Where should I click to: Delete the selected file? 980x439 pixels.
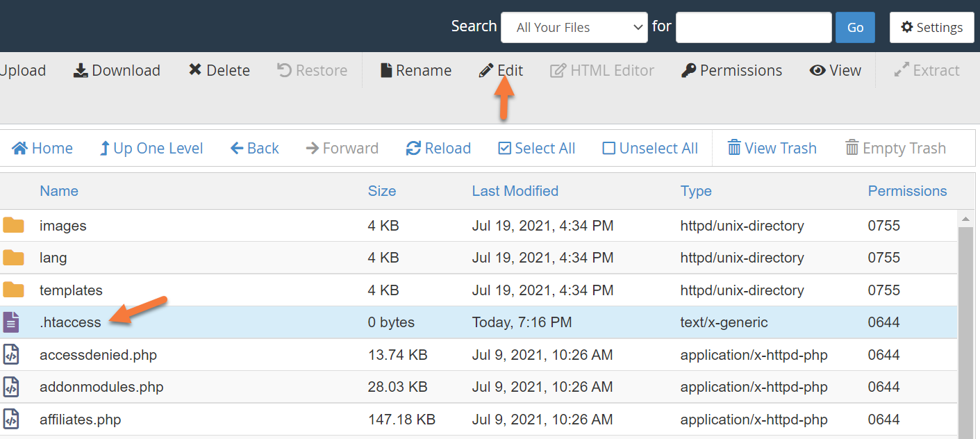pyautogui.click(x=195, y=71)
